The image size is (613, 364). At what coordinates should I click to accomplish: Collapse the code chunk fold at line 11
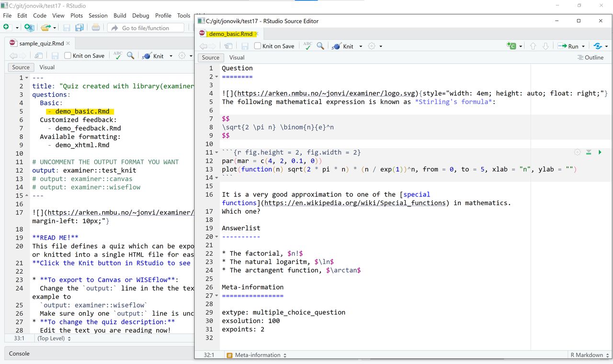(216, 153)
